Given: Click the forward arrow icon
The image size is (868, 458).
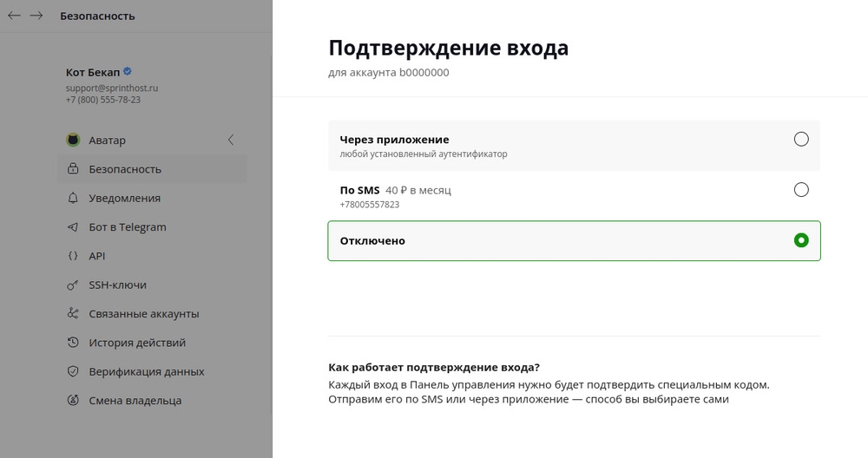Looking at the screenshot, I should point(36,16).
